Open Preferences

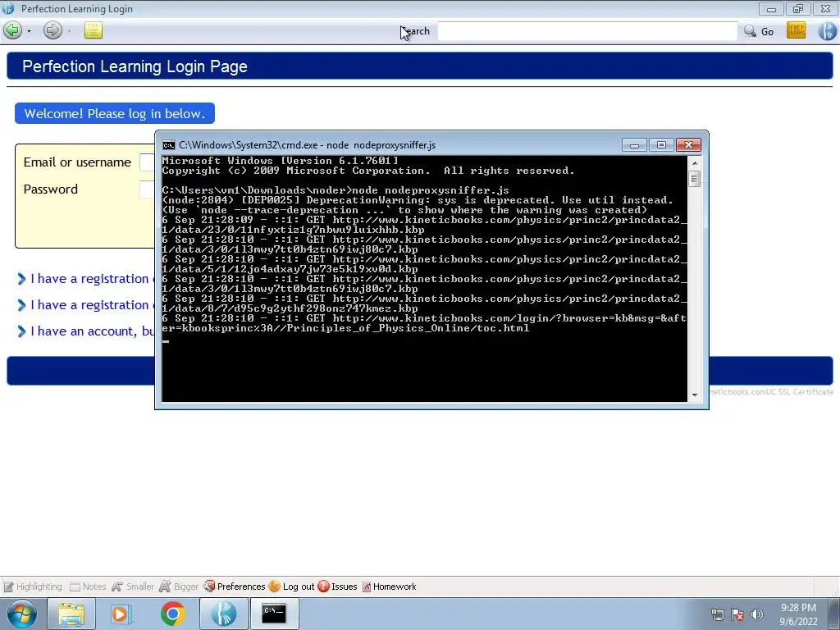[235, 587]
